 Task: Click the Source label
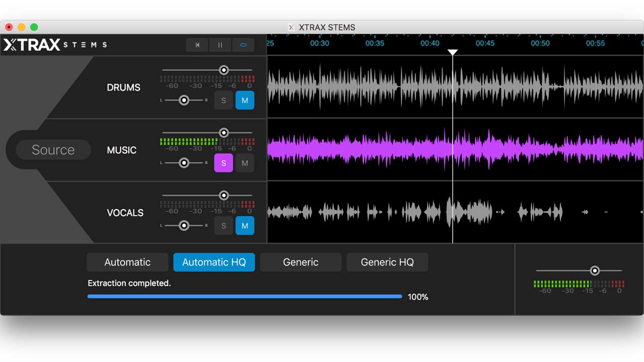point(53,149)
